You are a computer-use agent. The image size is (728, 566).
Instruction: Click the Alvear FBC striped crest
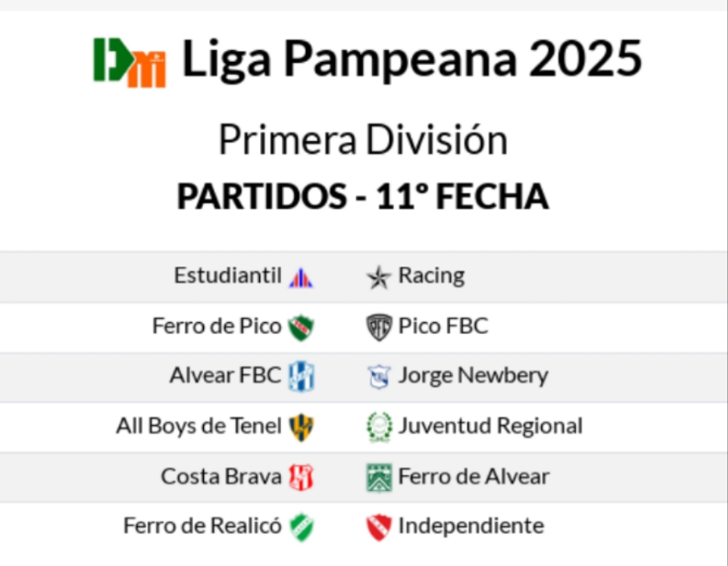pyautogui.click(x=301, y=376)
